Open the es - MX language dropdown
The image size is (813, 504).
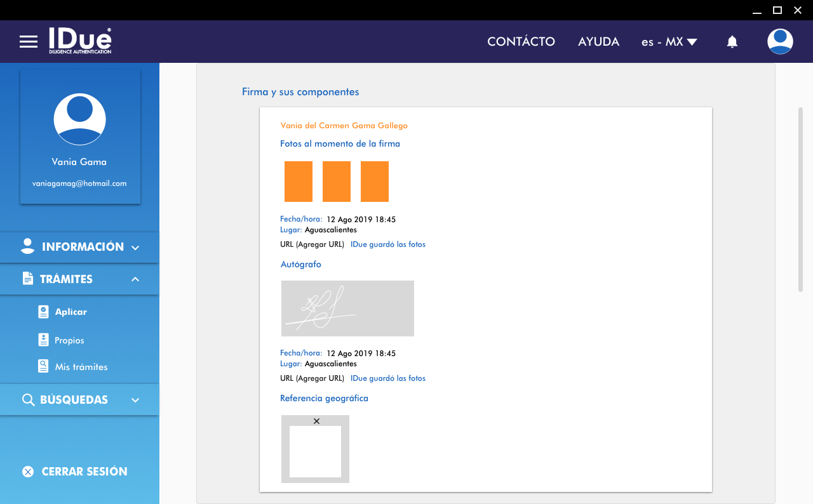pos(669,42)
